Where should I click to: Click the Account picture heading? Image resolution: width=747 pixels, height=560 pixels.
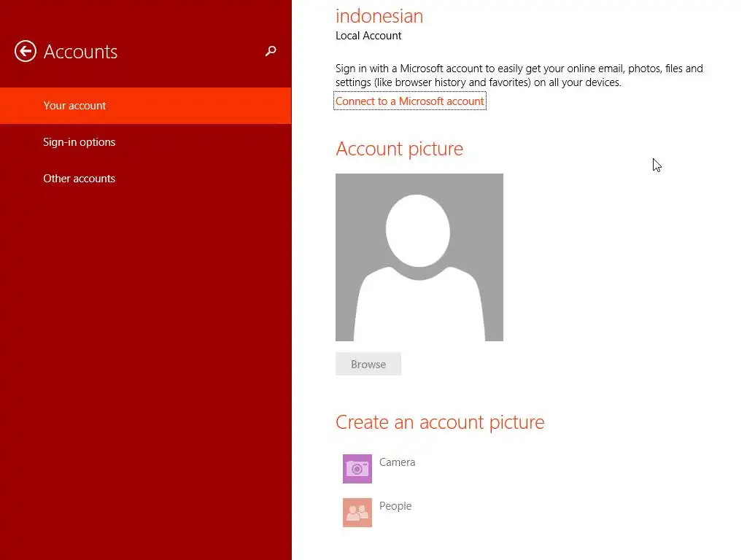coord(399,149)
